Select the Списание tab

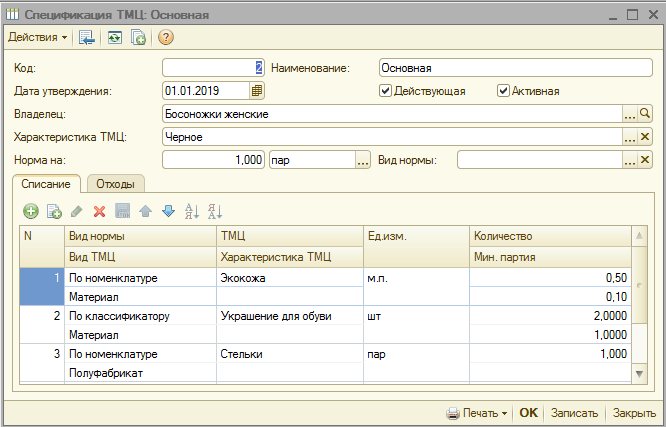(45, 184)
